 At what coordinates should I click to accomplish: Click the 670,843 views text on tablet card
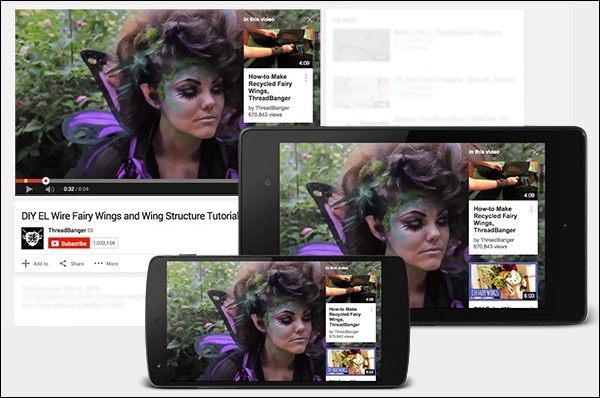click(x=490, y=247)
